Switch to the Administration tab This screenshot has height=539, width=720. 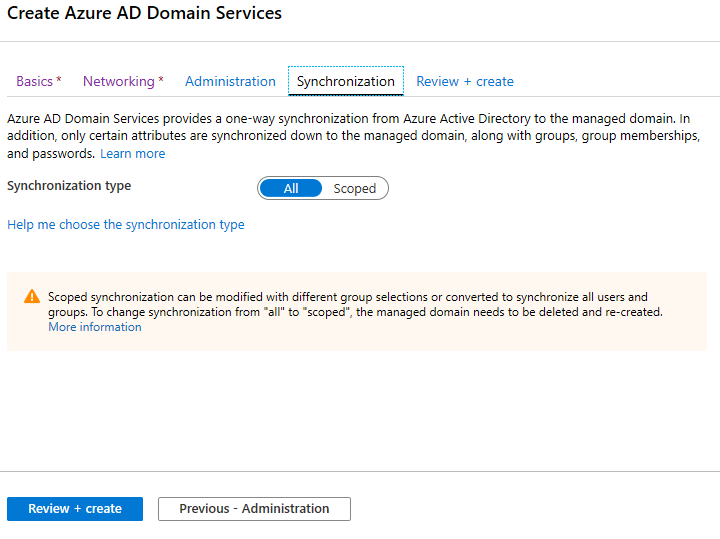tap(230, 81)
